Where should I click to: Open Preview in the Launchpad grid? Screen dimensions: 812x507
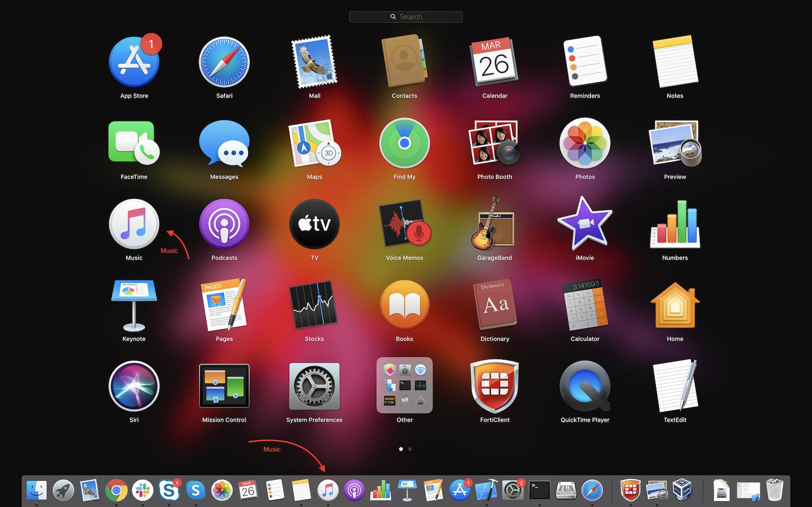(675, 143)
